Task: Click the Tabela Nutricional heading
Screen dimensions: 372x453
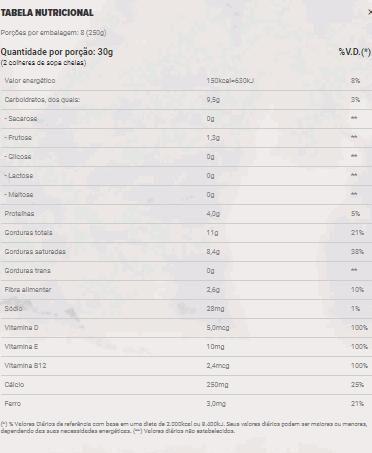Action: (47, 13)
